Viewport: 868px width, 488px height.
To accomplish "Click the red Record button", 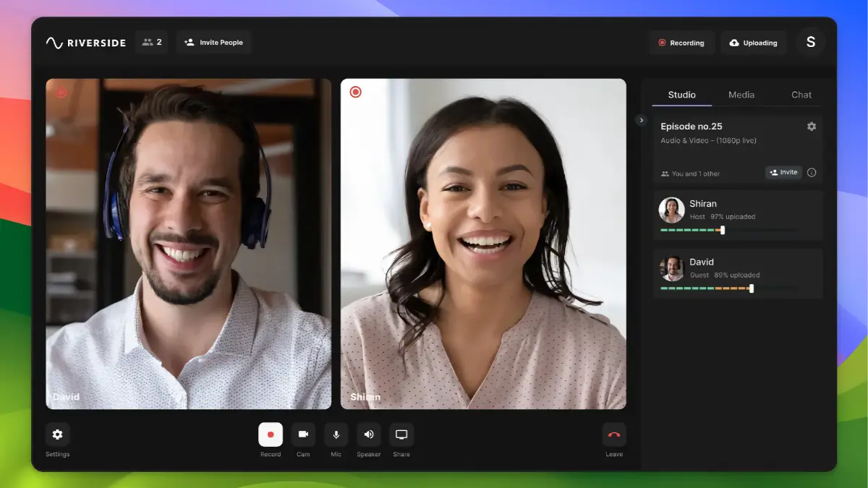I will pos(271,435).
